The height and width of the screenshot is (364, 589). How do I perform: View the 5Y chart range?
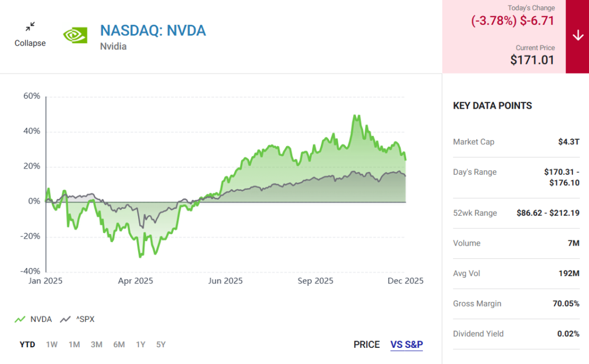pyautogui.click(x=161, y=344)
